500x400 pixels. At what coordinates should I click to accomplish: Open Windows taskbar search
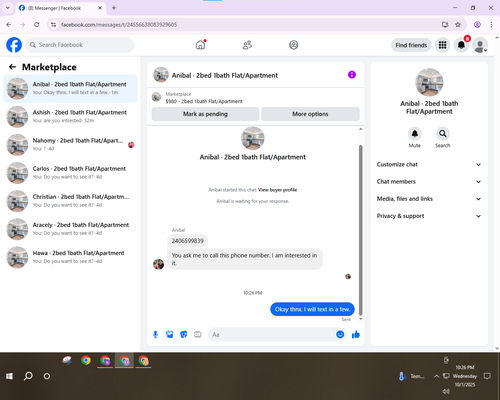click(x=28, y=376)
